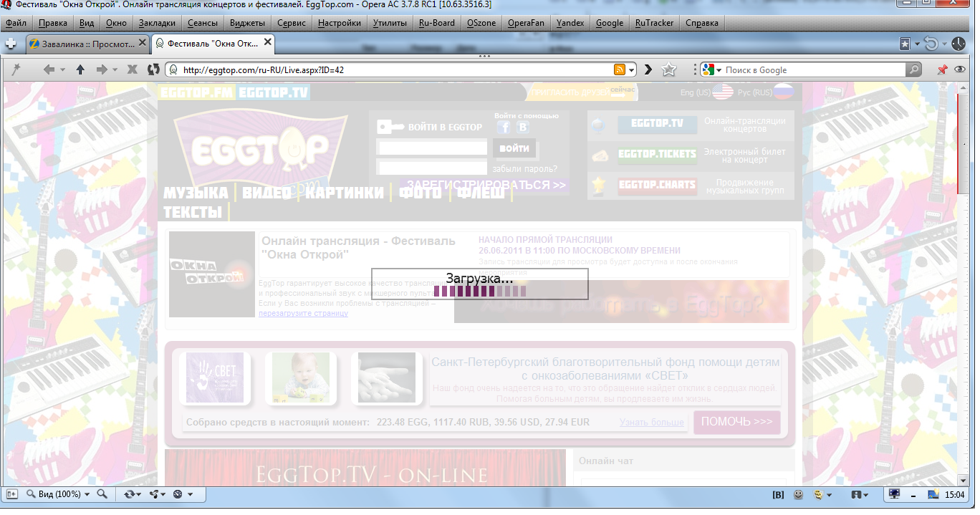Click the undo closed tab icon
The image size is (980, 515).
(931, 44)
